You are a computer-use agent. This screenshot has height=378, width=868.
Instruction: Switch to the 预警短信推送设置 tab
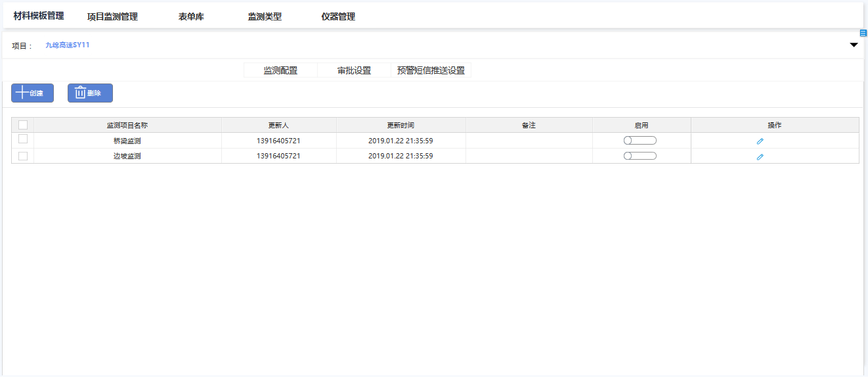pyautogui.click(x=431, y=70)
